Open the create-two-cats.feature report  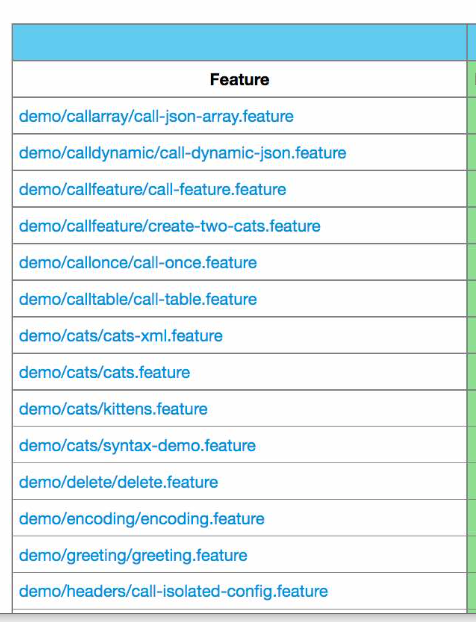click(170, 226)
